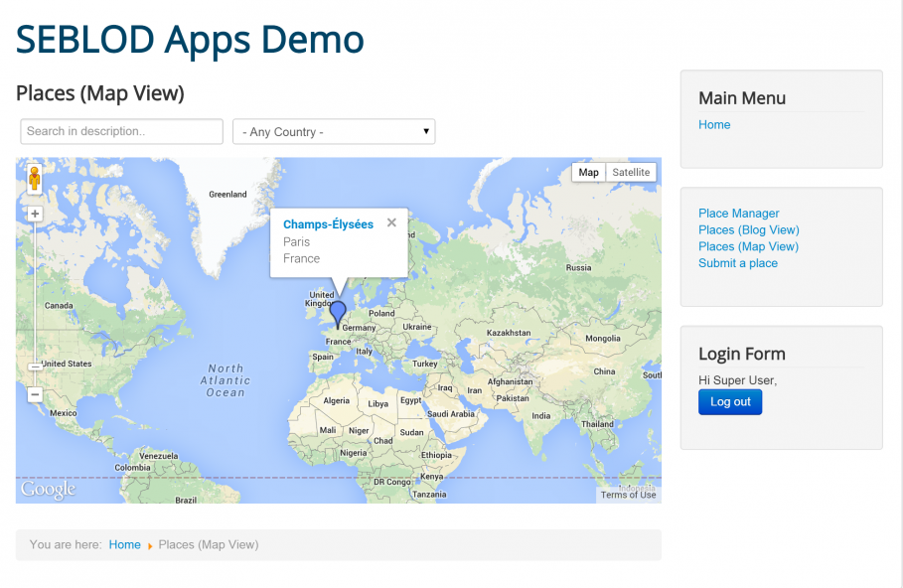Grab the Street View pegman icon
The height and width of the screenshot is (588, 903).
pos(35,178)
